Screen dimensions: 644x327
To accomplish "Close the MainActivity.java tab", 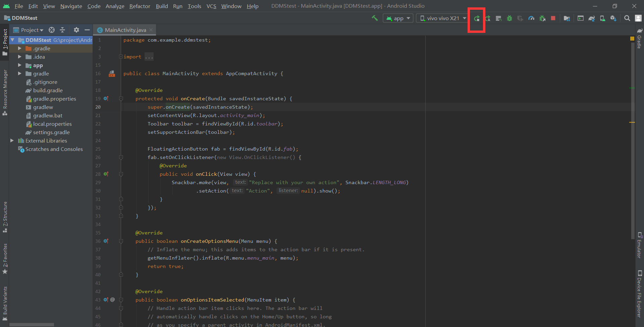I will (151, 30).
